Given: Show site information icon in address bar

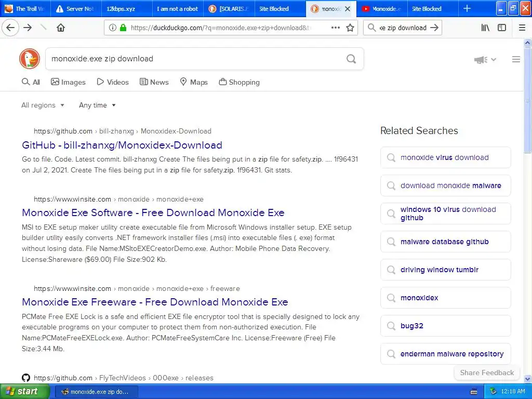Looking at the screenshot, I should coord(113,28).
